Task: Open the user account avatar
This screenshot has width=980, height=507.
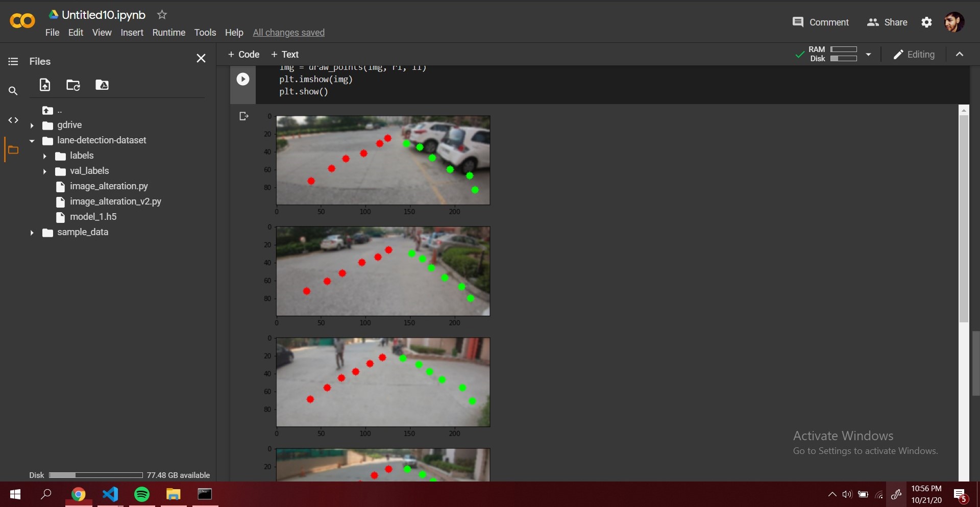Action: [954, 22]
